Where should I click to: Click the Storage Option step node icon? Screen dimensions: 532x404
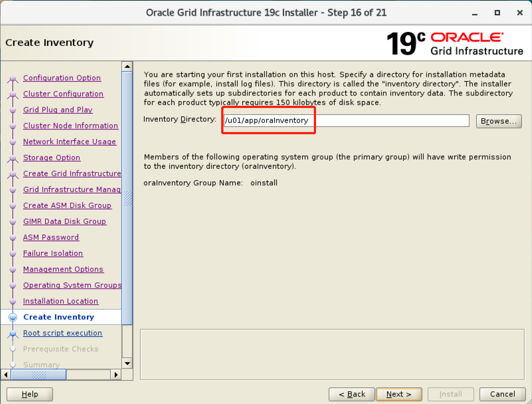pyautogui.click(x=13, y=158)
